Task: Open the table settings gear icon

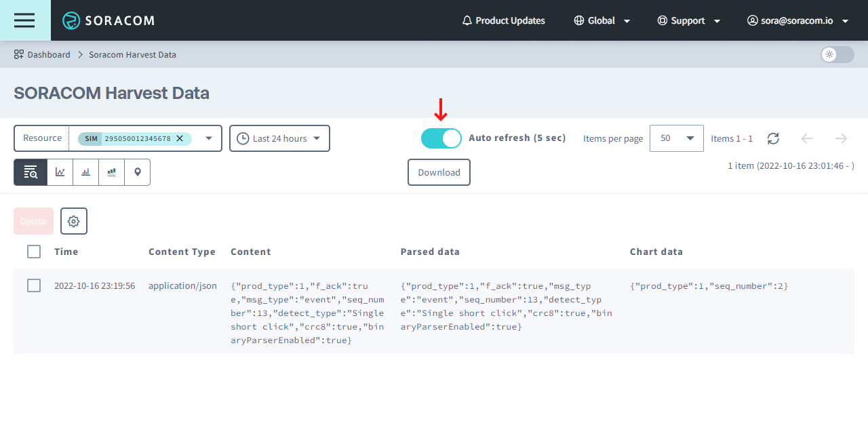Action: 73,220
